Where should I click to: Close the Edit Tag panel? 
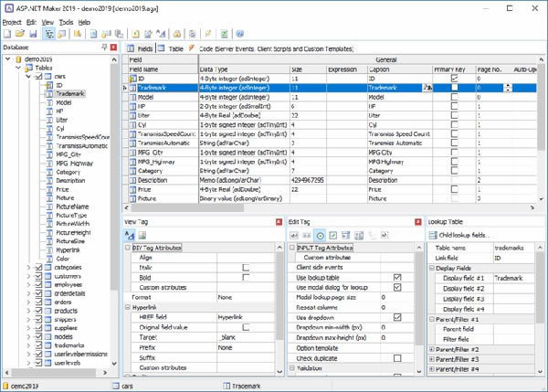click(x=418, y=222)
